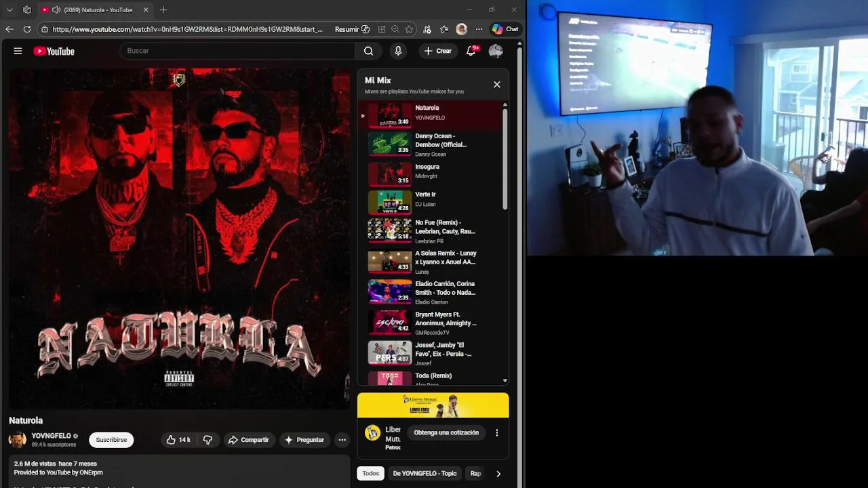Go to the YouTube home logo

(x=54, y=51)
